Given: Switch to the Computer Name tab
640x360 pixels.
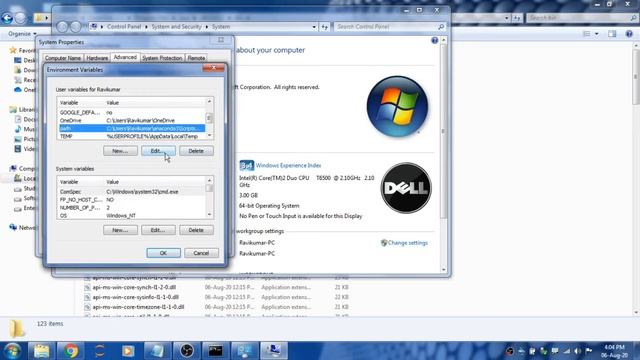Looking at the screenshot, I should tap(62, 58).
